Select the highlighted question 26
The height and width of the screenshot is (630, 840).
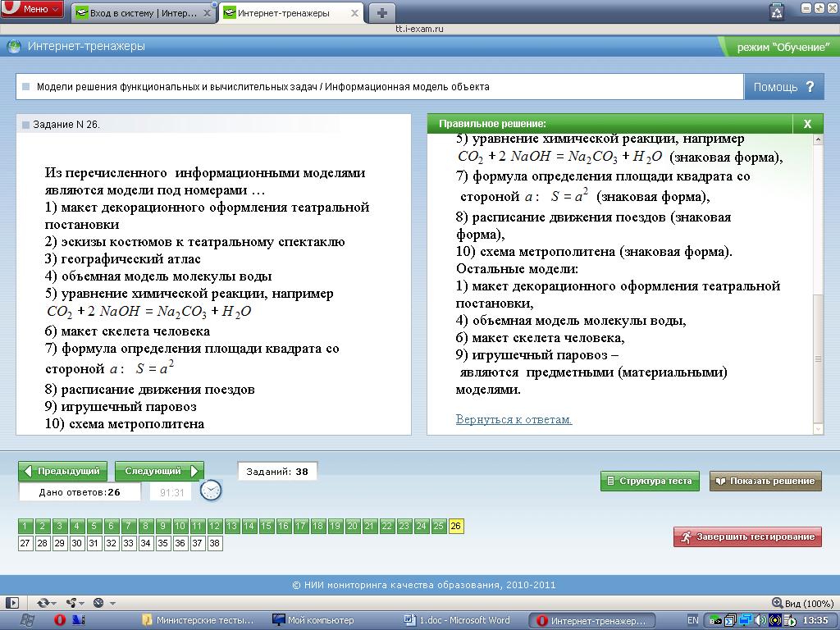click(x=456, y=526)
